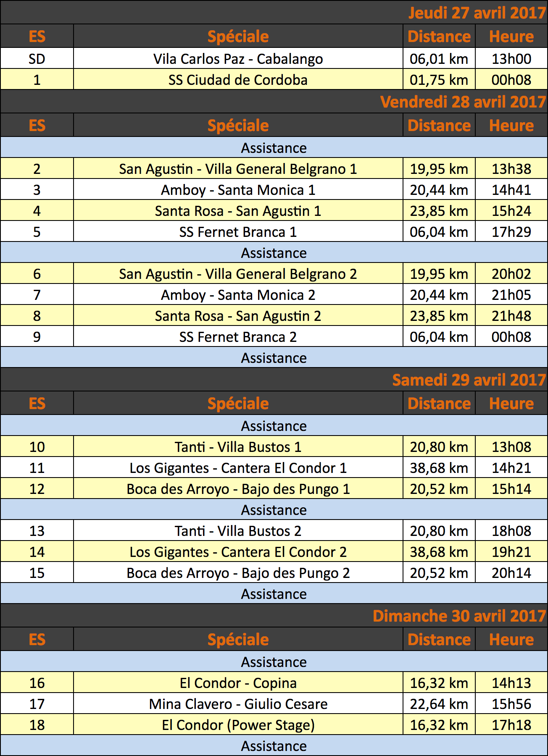The height and width of the screenshot is (756, 548).
Task: Select the El Condor - Copina stage
Action: click(238, 683)
